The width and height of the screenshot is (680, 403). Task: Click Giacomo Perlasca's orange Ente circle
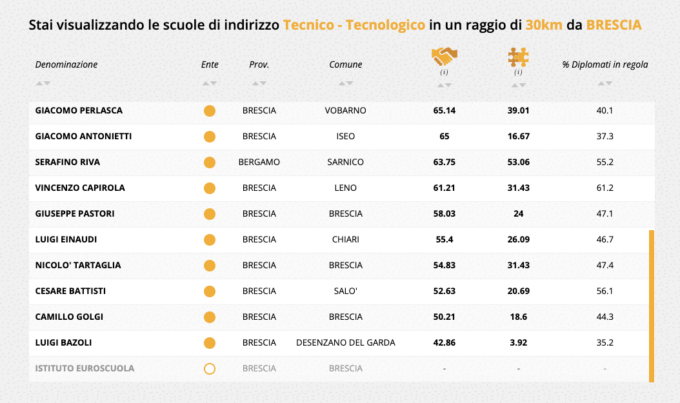210,111
